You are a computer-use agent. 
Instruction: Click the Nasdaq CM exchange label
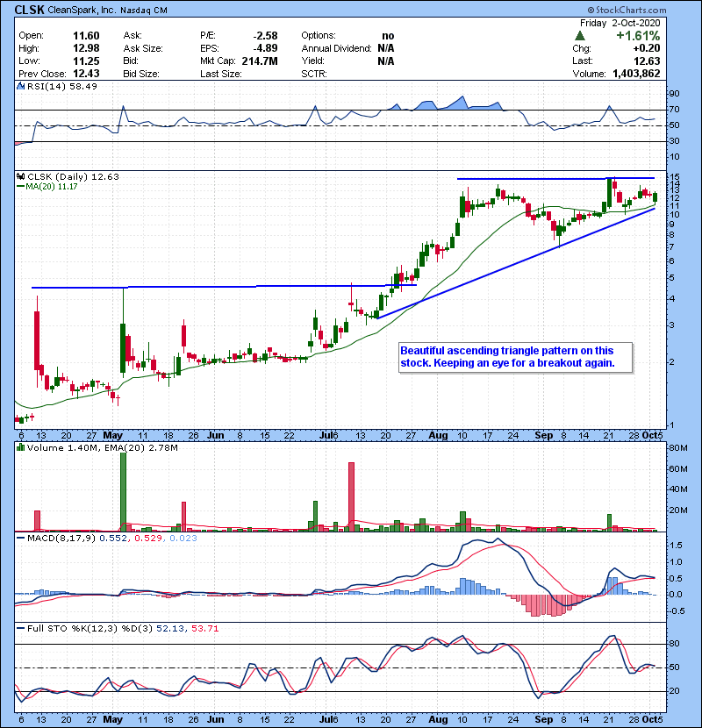(x=144, y=11)
